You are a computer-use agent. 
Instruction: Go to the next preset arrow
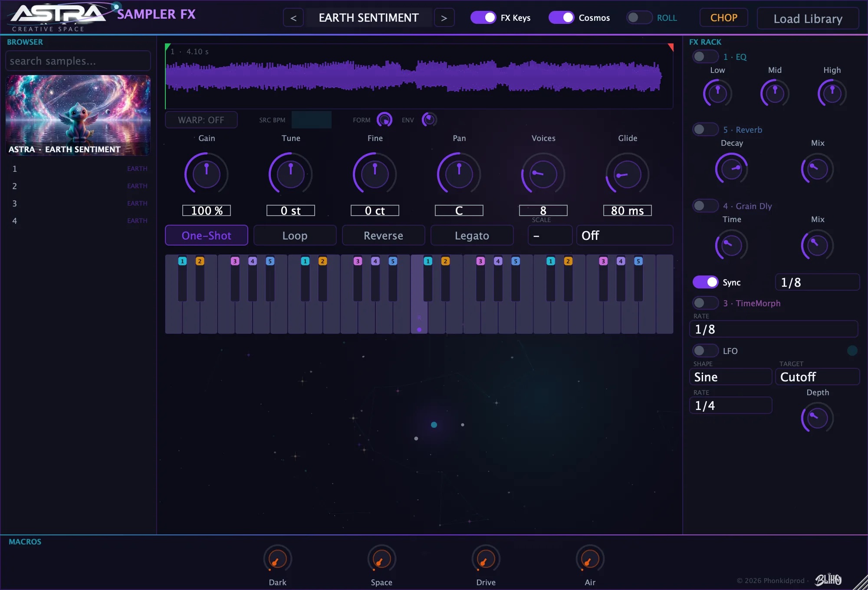(444, 18)
